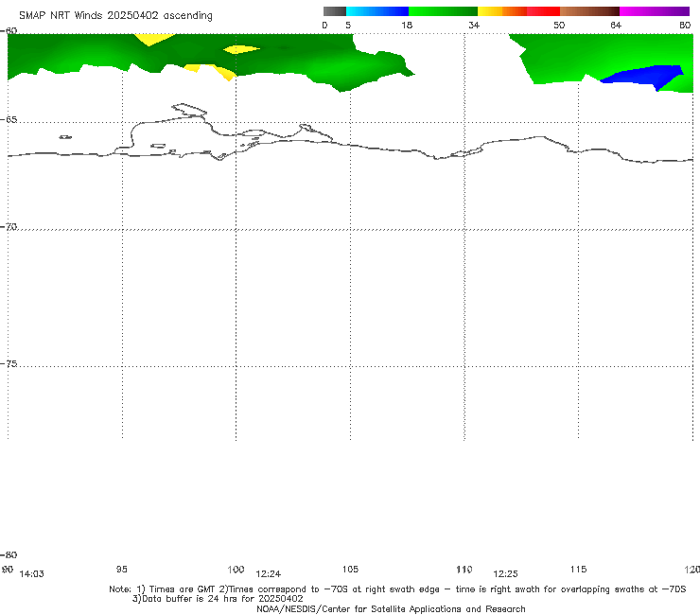Viewport: 700px width, 615px height.
Task: Click the longitude label '95'
Action: click(x=122, y=569)
